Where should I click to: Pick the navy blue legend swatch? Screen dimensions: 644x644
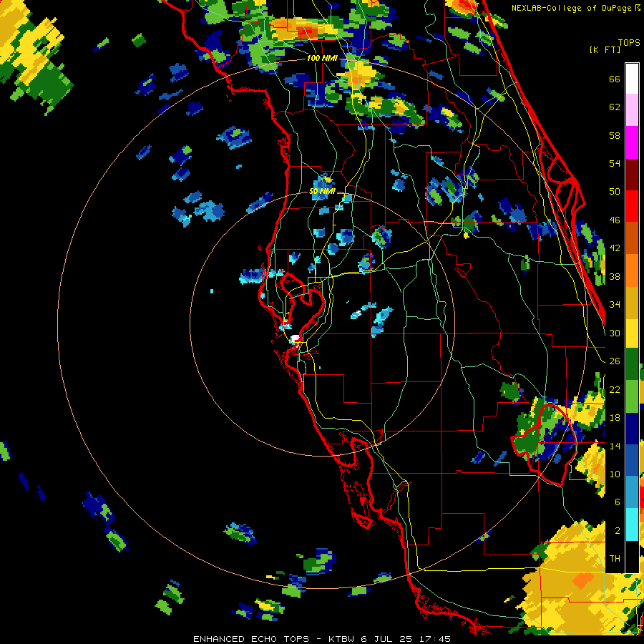pos(632,429)
